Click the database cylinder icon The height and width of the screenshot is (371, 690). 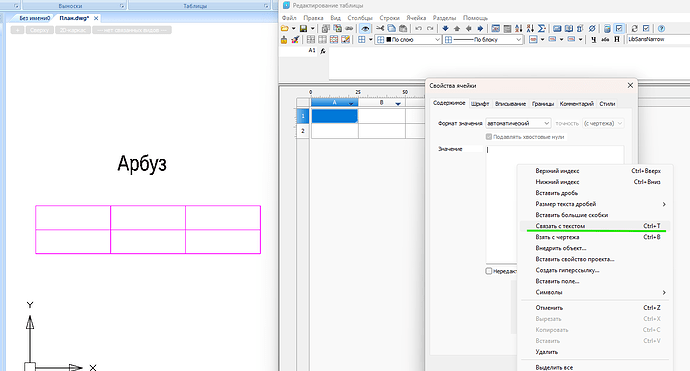pyautogui.click(x=607, y=29)
